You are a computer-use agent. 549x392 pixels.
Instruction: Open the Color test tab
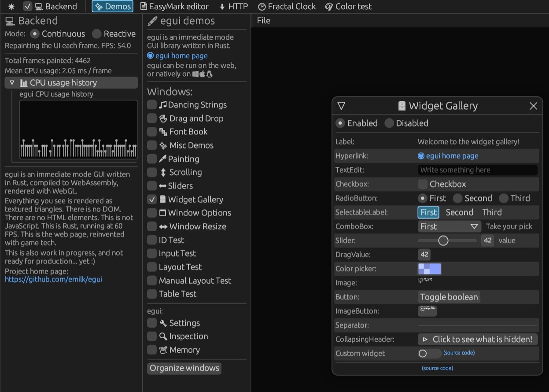348,6
